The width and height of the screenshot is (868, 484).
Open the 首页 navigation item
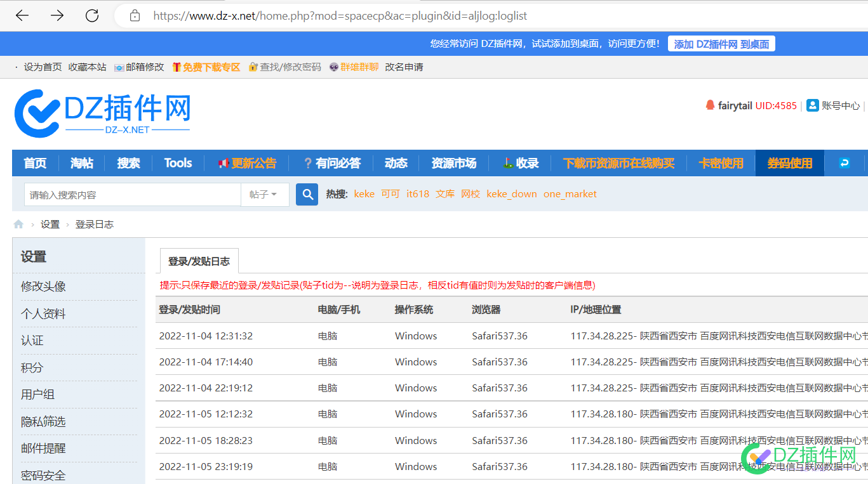click(x=35, y=163)
